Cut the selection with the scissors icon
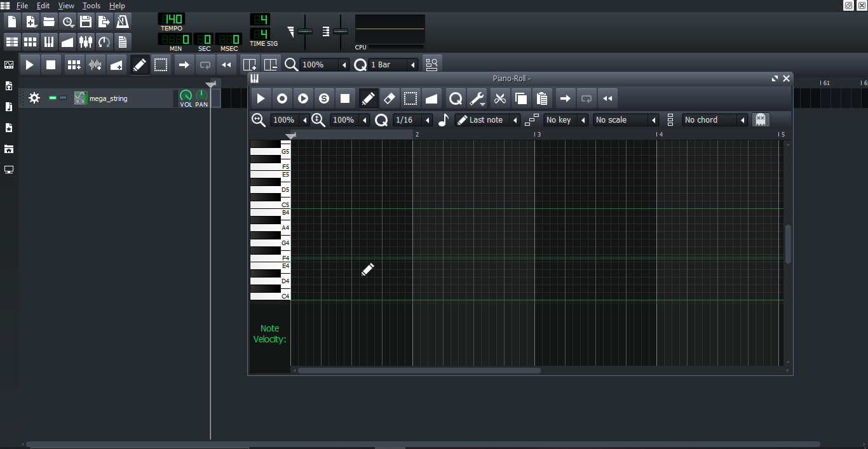868x449 pixels. [x=499, y=98]
